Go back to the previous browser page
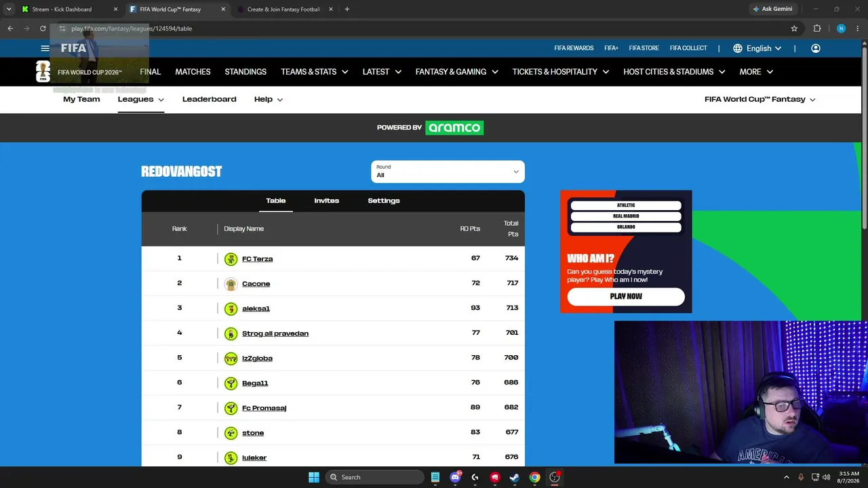868x488 pixels. pos(10,28)
